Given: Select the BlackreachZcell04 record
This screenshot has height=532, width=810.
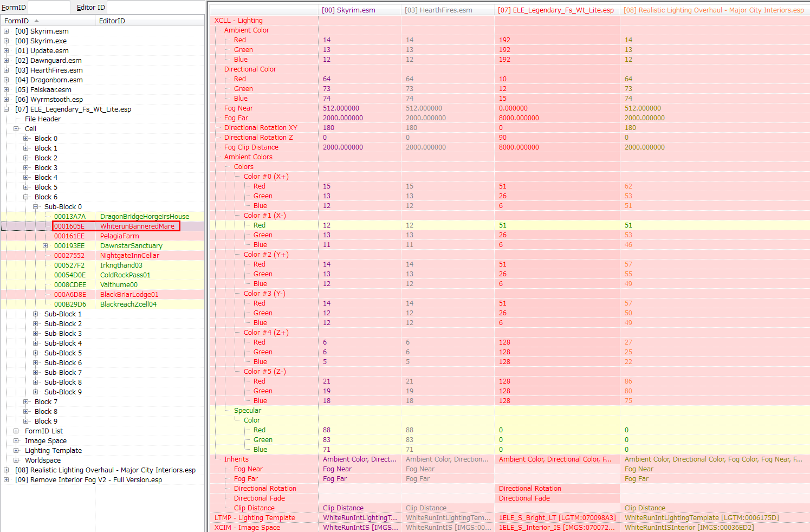Looking at the screenshot, I should click(128, 304).
